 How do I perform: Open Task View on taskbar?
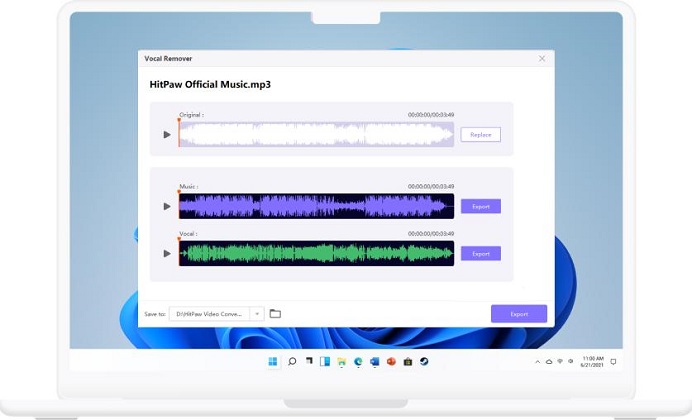(x=308, y=361)
